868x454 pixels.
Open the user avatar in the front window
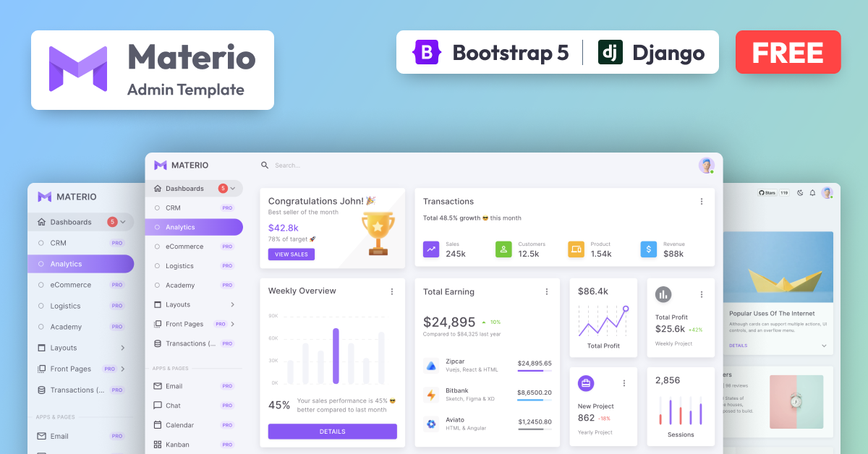(x=706, y=165)
